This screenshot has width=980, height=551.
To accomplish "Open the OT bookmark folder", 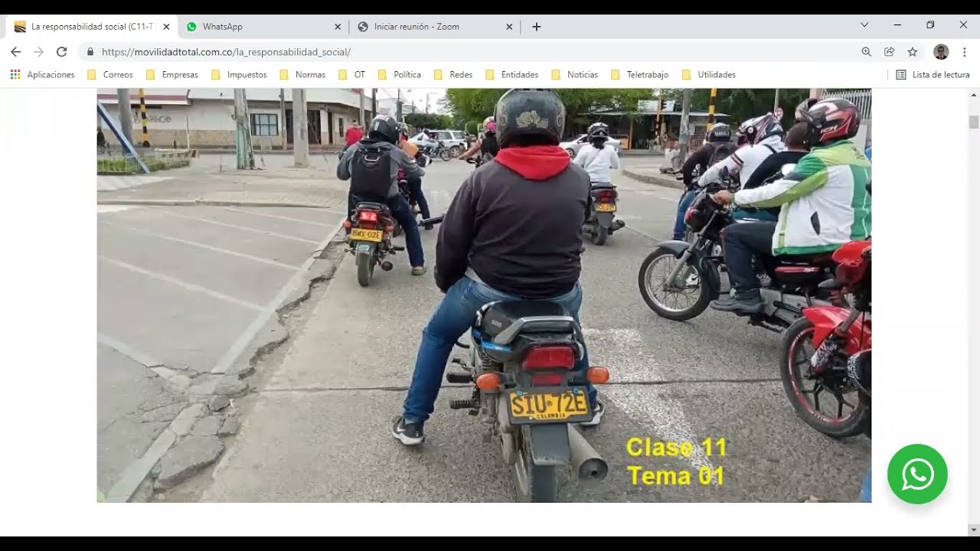I will pos(352,75).
